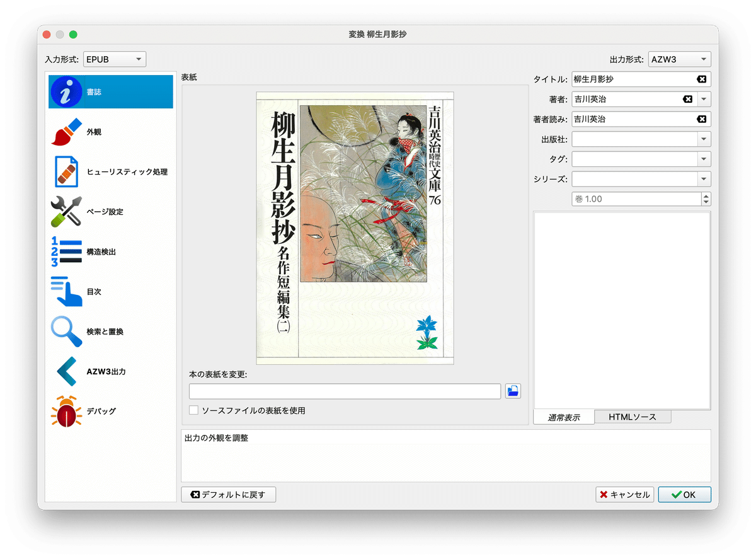Enable ソースファイルの表紙を使用 checkbox
756x559 pixels.
(194, 410)
